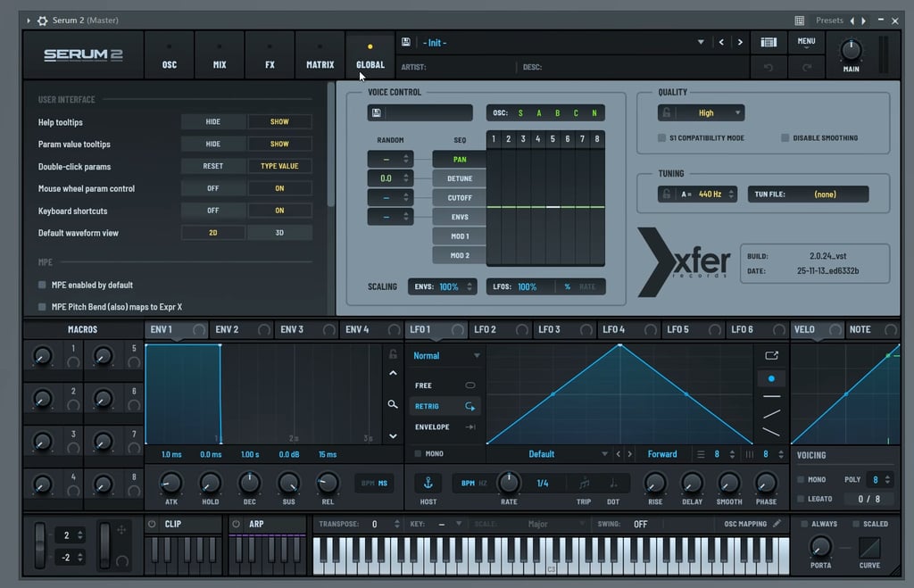
Task: Click the save preset disk icon
Action: tap(406, 42)
